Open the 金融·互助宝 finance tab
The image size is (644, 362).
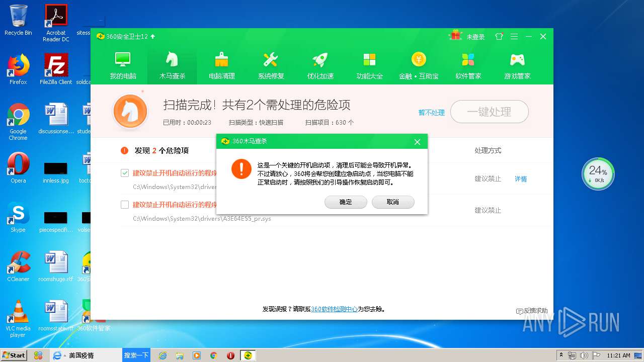(x=419, y=65)
